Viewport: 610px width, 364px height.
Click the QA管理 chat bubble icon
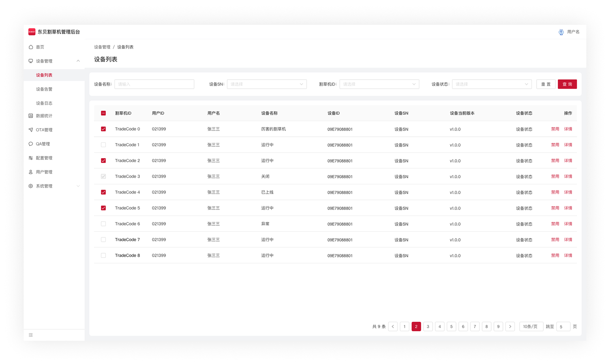point(31,144)
